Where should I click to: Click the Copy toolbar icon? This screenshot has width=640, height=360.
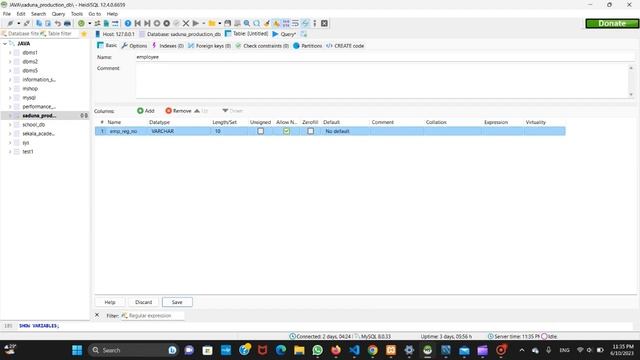(39, 24)
